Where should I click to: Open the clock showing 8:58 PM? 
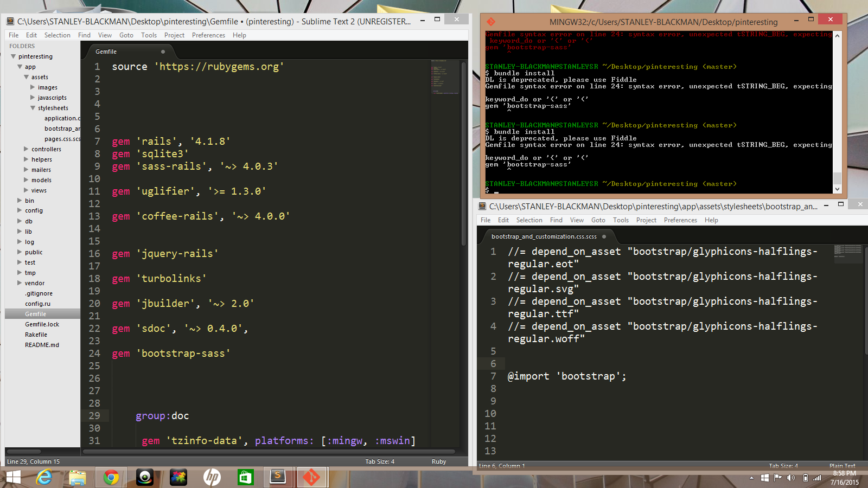point(844,473)
